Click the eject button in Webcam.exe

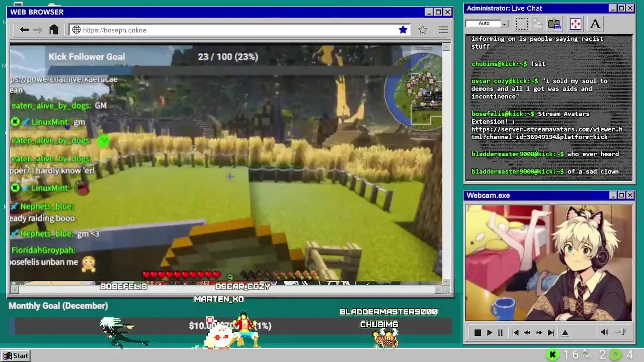coord(565,332)
